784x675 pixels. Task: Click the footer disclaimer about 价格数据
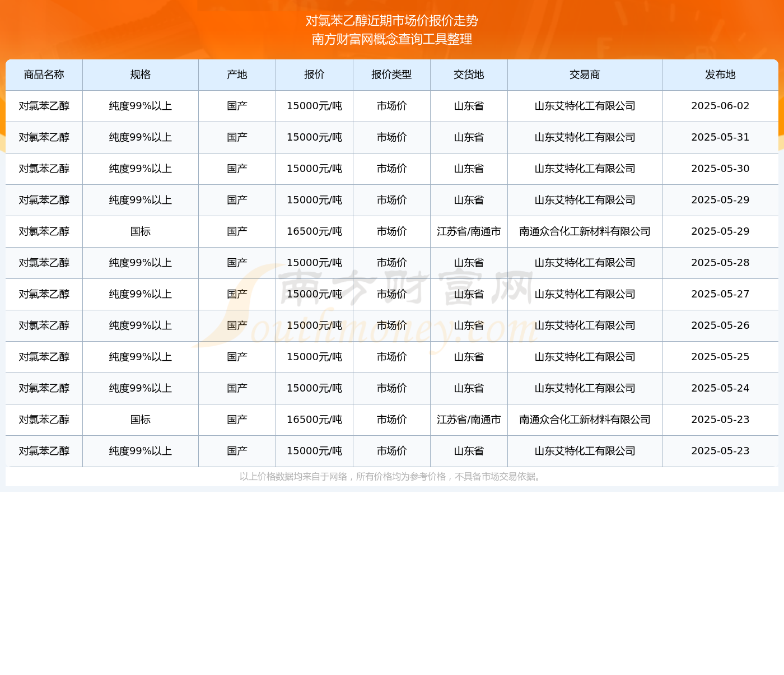point(392,477)
